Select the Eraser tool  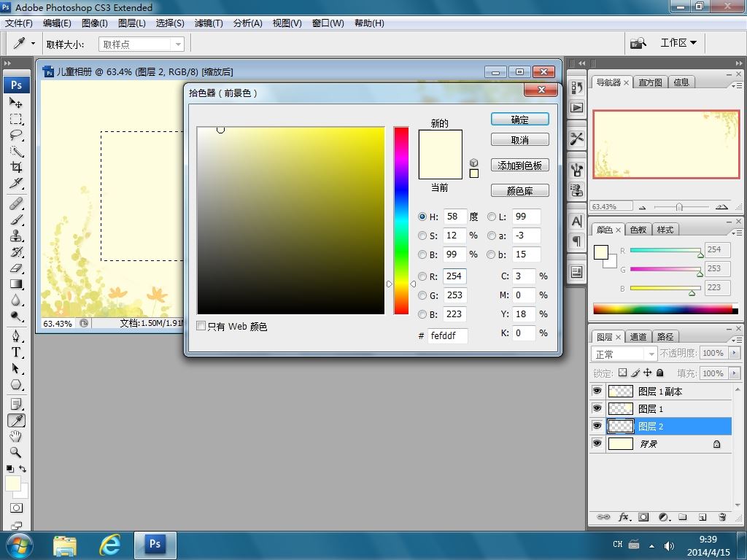[16, 268]
